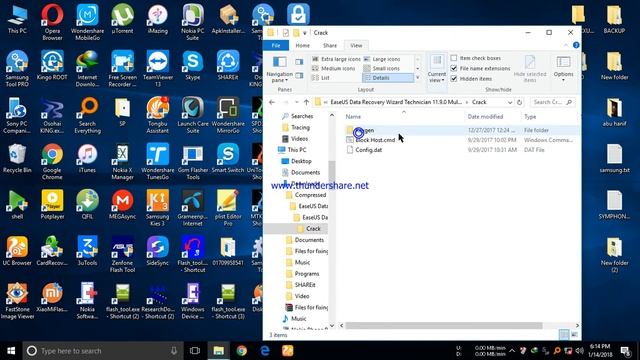Image resolution: width=640 pixels, height=360 pixels.
Task: Open Microsoft Edge from taskbar
Action: (265, 351)
